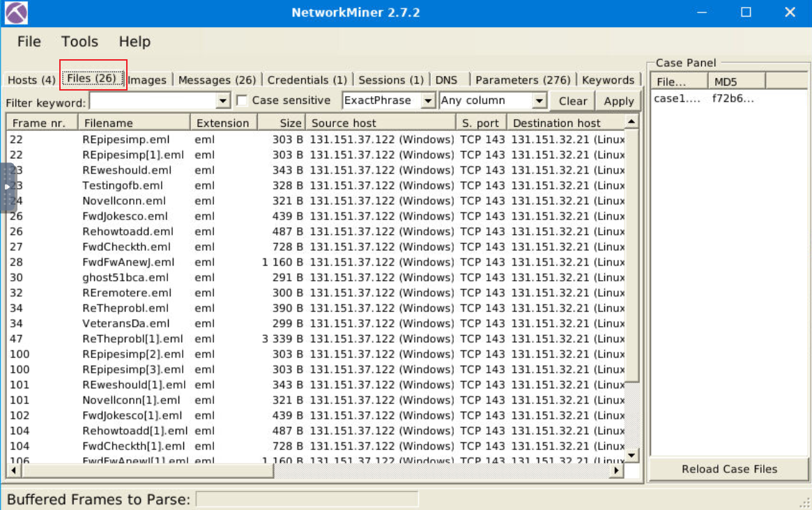Click the horizontal scrollbar left arrow

coord(14,471)
